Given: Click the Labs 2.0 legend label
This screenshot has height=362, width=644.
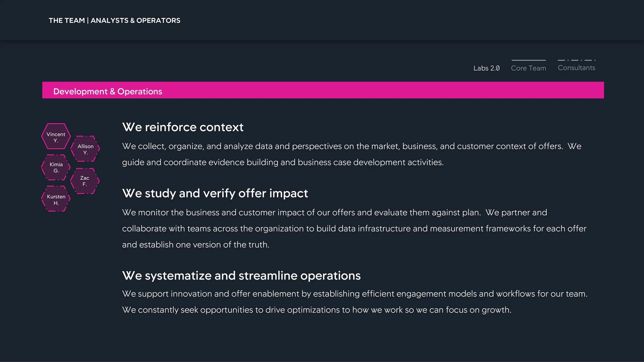Looking at the screenshot, I should 486,68.
